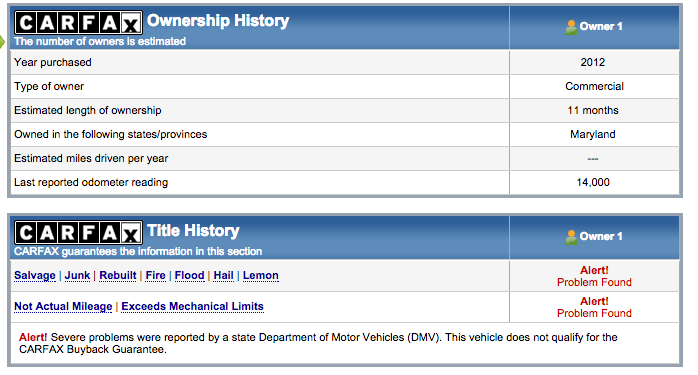
Task: Click the Commercial owner type value
Action: (x=594, y=86)
